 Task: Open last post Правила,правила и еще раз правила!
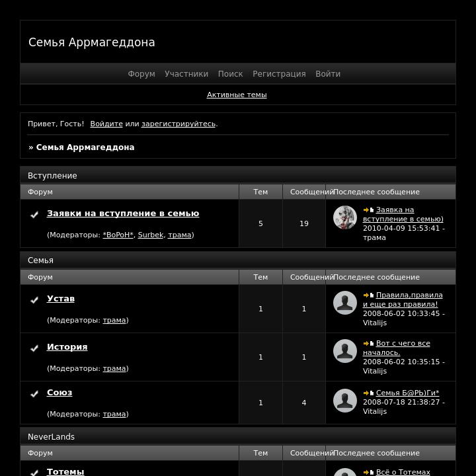(403, 299)
